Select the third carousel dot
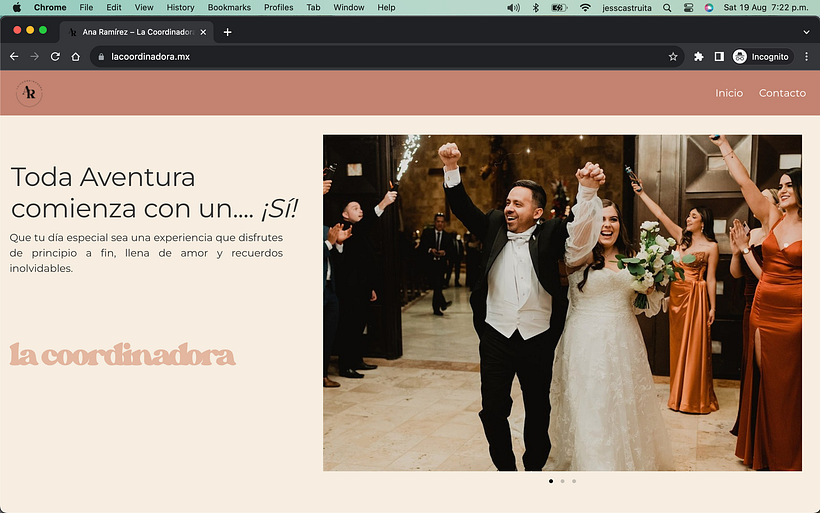Image resolution: width=820 pixels, height=513 pixels. pyautogui.click(x=574, y=481)
